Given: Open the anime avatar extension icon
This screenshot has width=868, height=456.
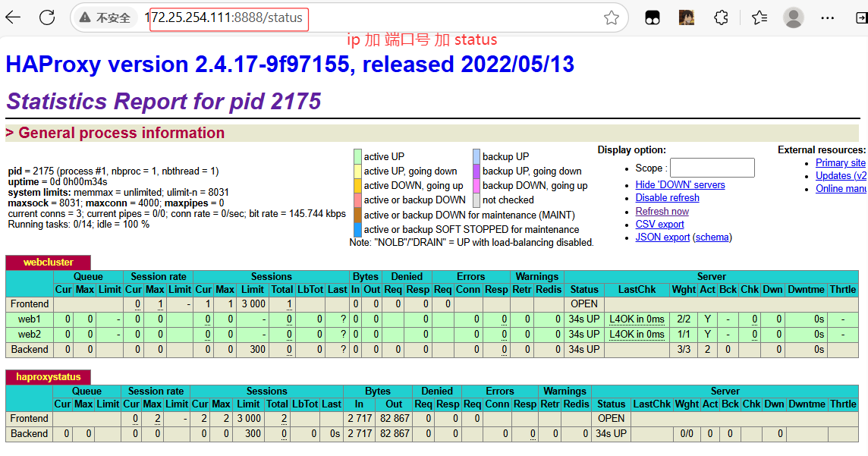Looking at the screenshot, I should click(x=687, y=17).
